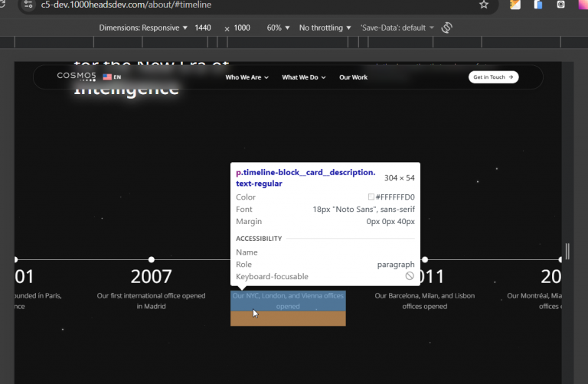Click the rotate device orientation icon
The height and width of the screenshot is (384, 588).
point(446,28)
